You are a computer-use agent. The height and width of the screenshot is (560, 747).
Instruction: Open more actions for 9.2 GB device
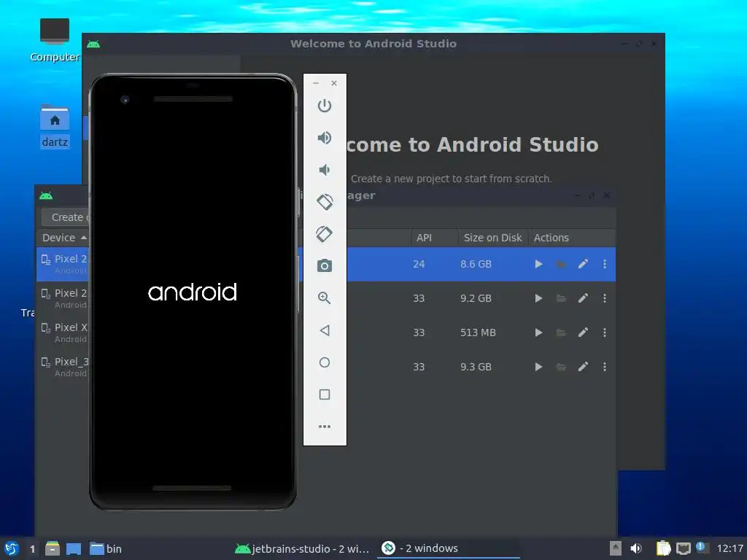click(605, 298)
